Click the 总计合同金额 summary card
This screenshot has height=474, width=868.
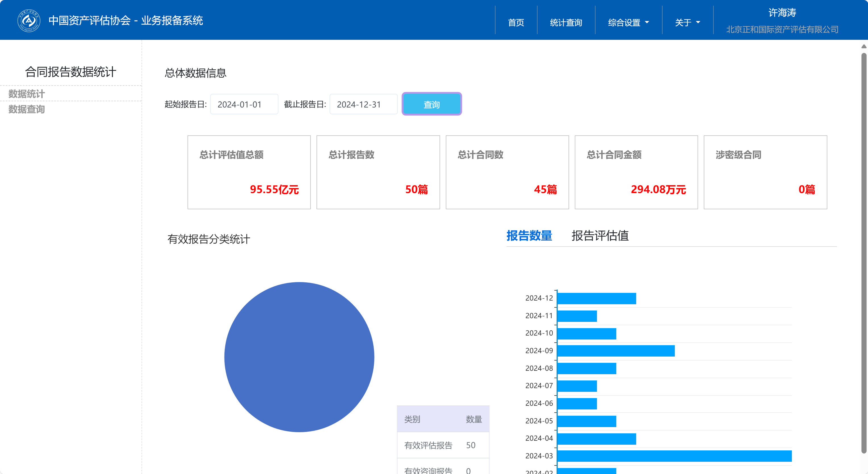[636, 172]
